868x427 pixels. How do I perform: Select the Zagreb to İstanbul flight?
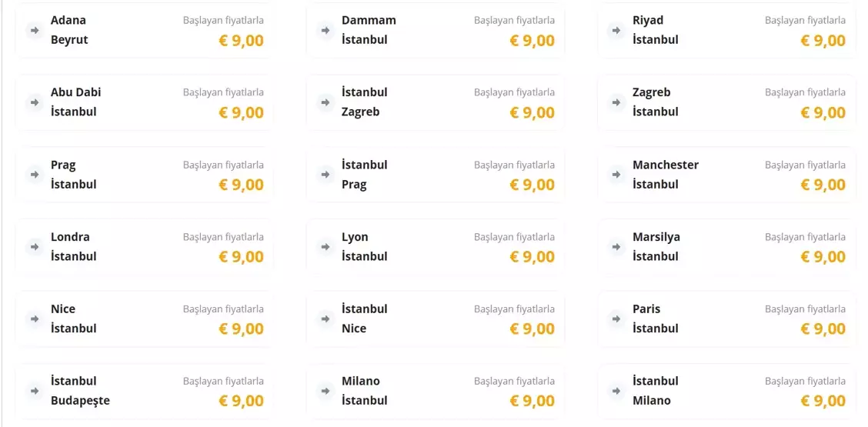coord(726,102)
